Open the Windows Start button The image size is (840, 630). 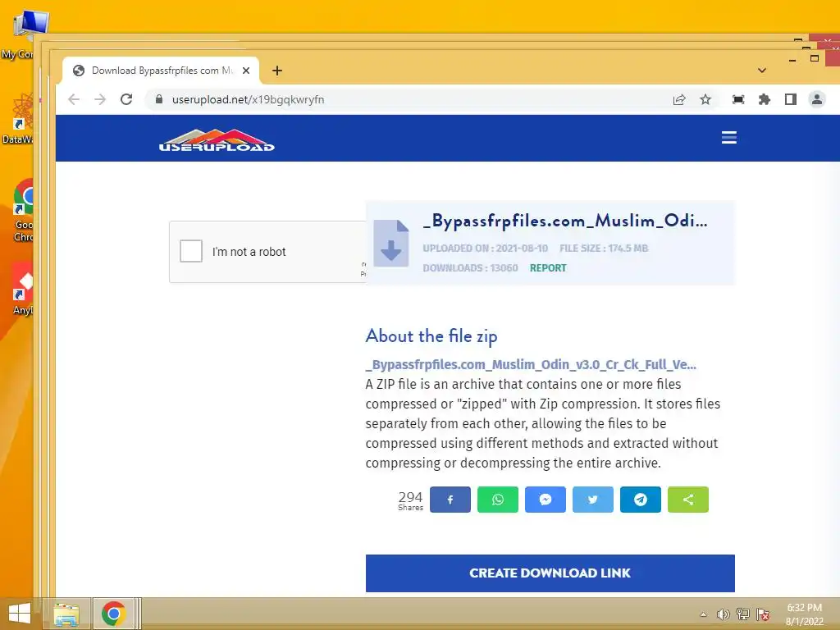[20, 614]
